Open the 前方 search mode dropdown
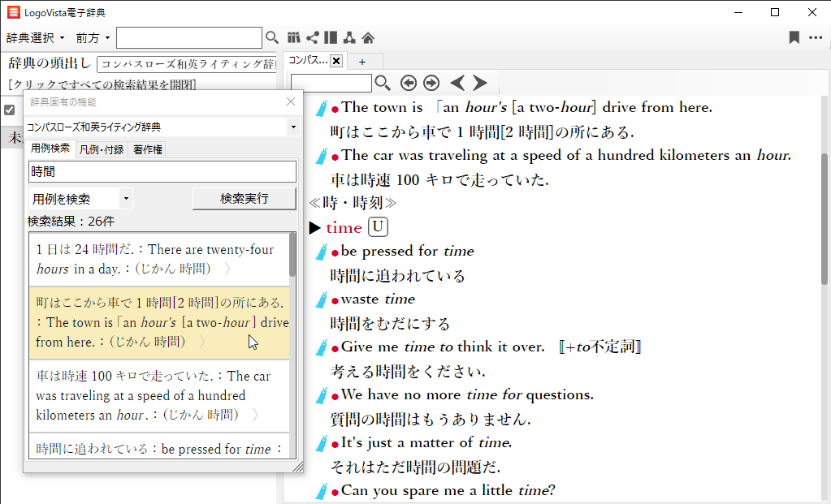 [x=93, y=37]
